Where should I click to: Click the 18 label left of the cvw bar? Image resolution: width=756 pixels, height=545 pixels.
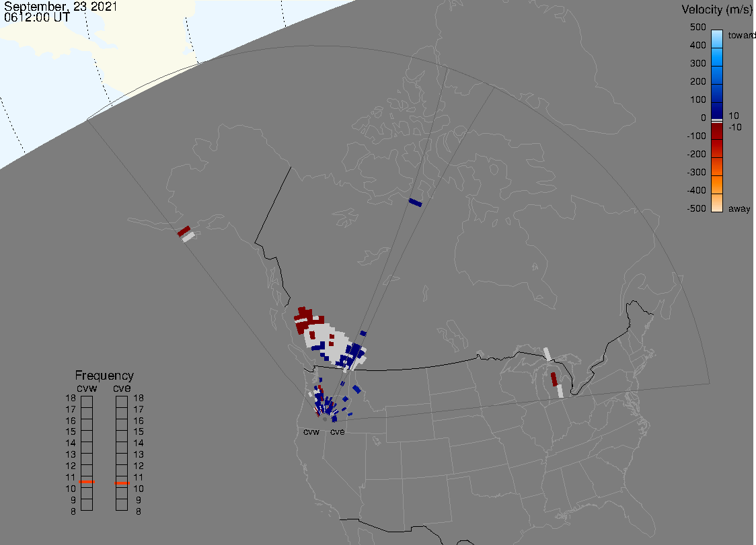click(x=71, y=398)
